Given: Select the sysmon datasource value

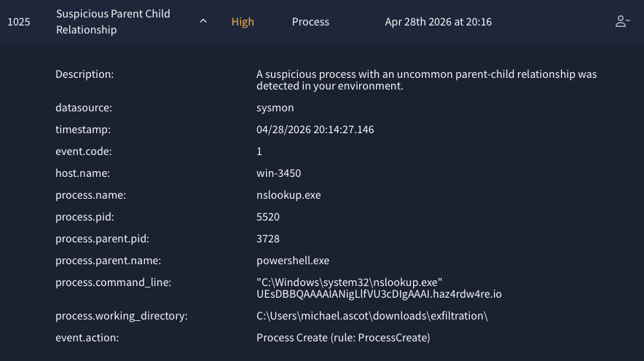Looking at the screenshot, I should pyautogui.click(x=275, y=108).
